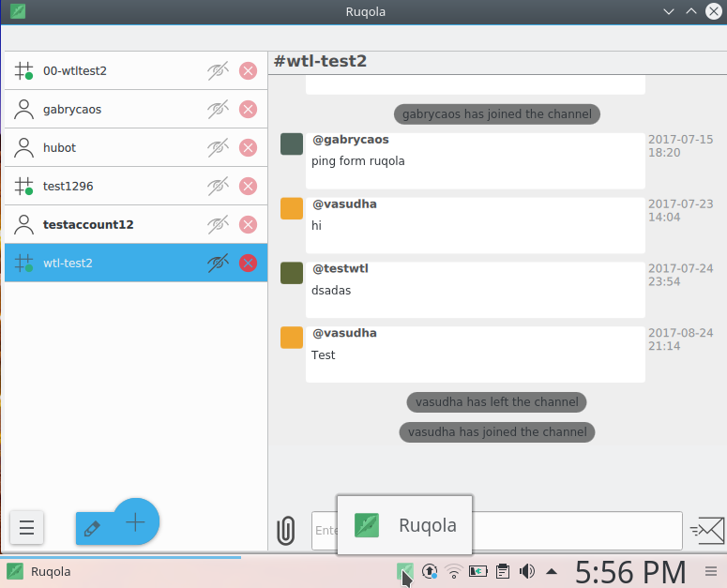Open the clipboard icon in system tray
Image resolution: width=727 pixels, height=588 pixels.
click(x=503, y=571)
